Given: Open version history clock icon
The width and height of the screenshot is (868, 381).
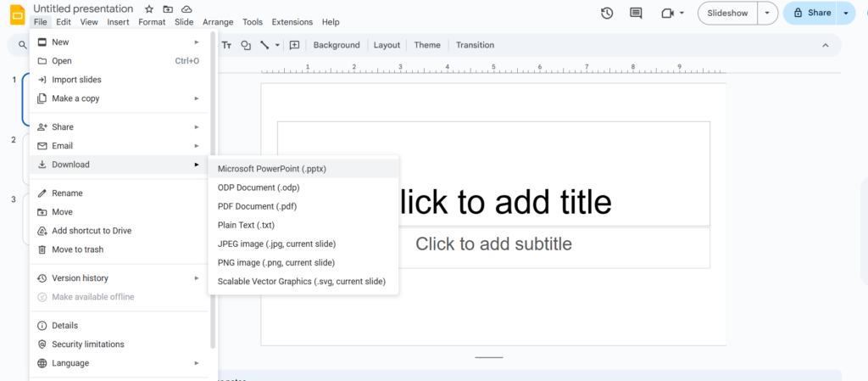Looking at the screenshot, I should [607, 13].
